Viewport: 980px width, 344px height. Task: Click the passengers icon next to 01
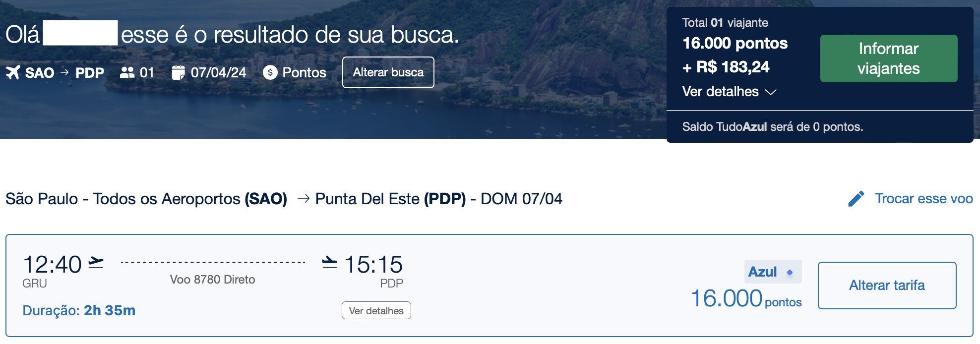(x=127, y=73)
